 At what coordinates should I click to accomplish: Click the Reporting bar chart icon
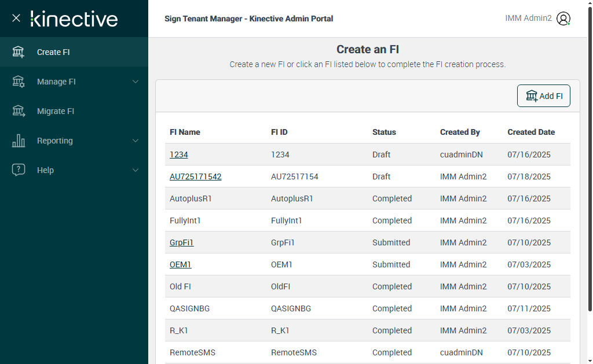[19, 141]
